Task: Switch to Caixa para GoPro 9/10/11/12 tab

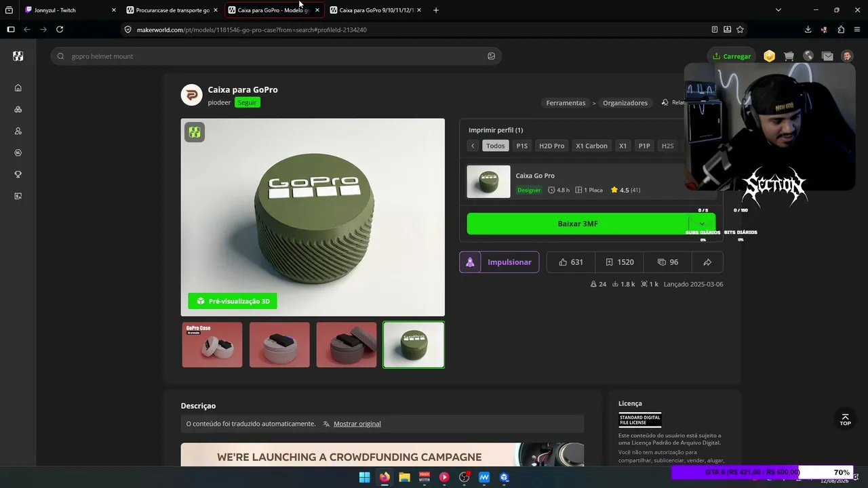Action: [376, 10]
